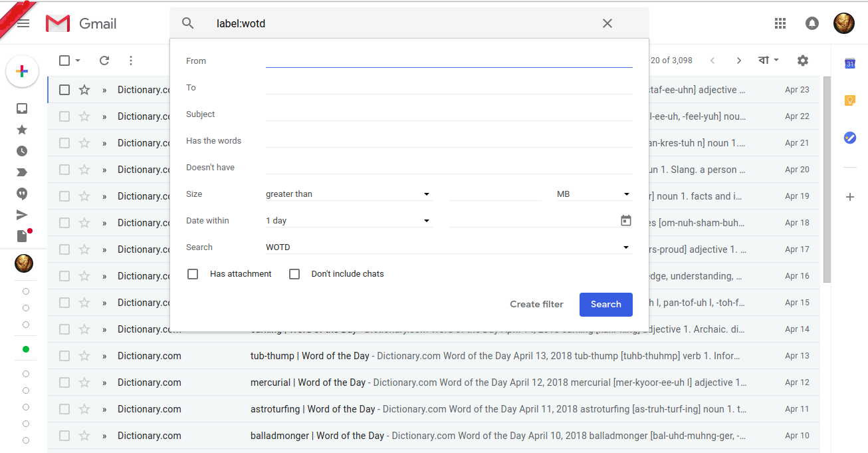Image resolution: width=868 pixels, height=453 pixels.
Task: Click the date input field
Action: click(533, 221)
